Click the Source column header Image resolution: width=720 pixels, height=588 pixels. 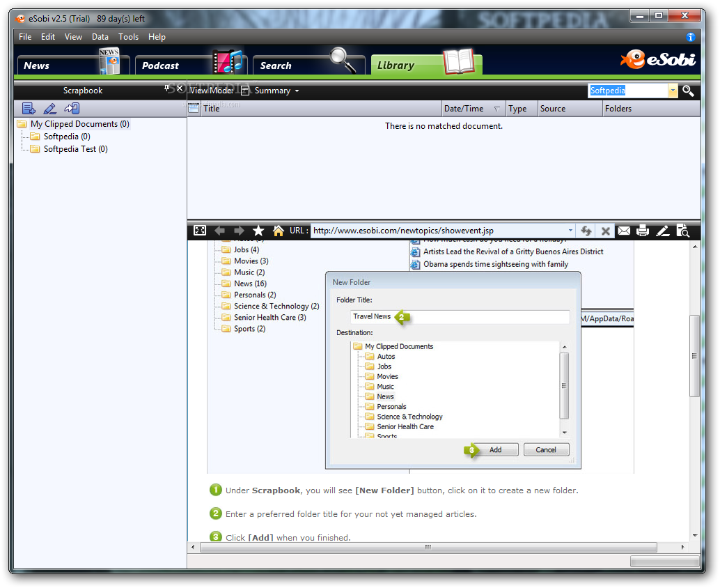[570, 109]
